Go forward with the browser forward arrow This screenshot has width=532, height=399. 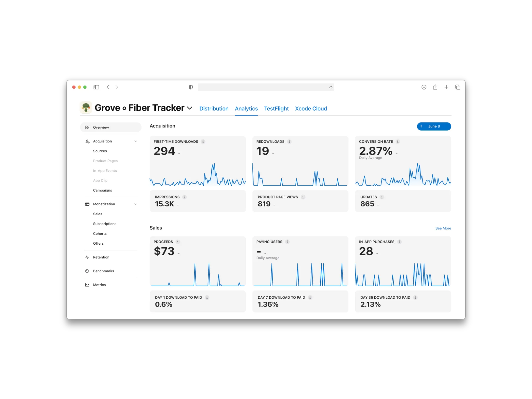click(x=117, y=87)
